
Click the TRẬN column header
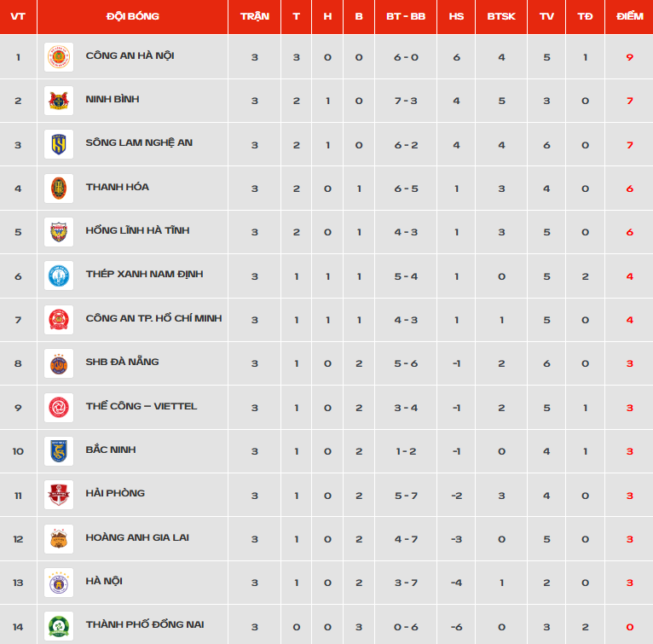point(254,17)
